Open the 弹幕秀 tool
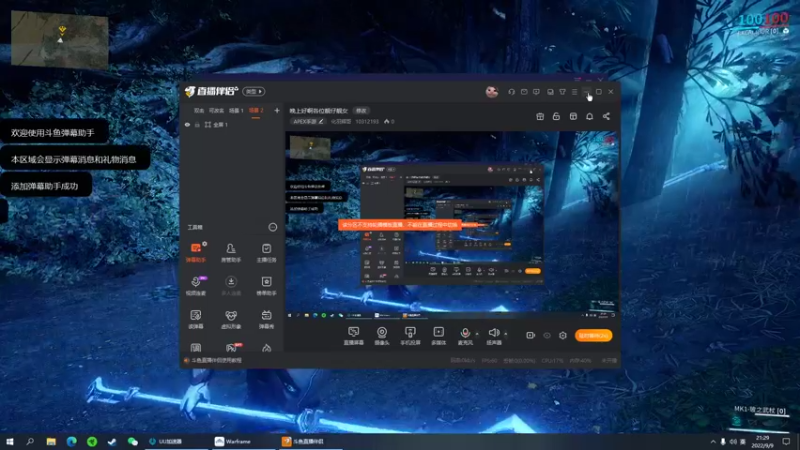Image resolution: width=800 pixels, height=450 pixels. pyautogui.click(x=266, y=319)
